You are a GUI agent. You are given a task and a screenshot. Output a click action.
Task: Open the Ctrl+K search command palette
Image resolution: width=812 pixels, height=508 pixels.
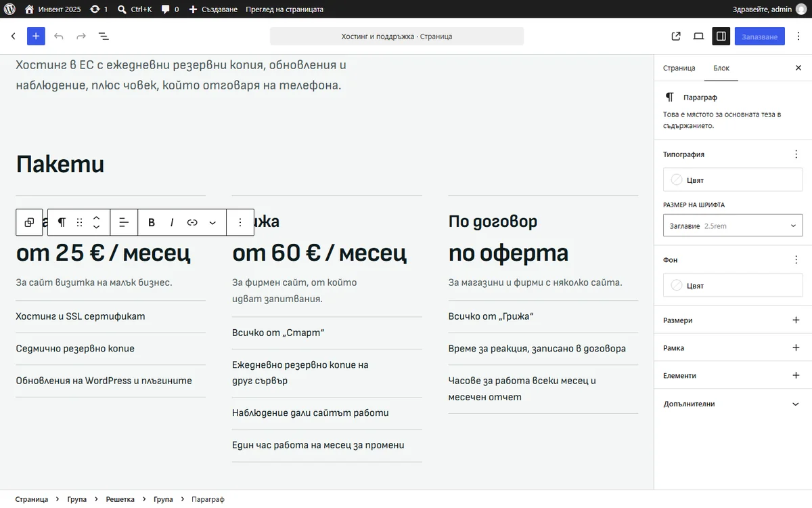tap(135, 9)
